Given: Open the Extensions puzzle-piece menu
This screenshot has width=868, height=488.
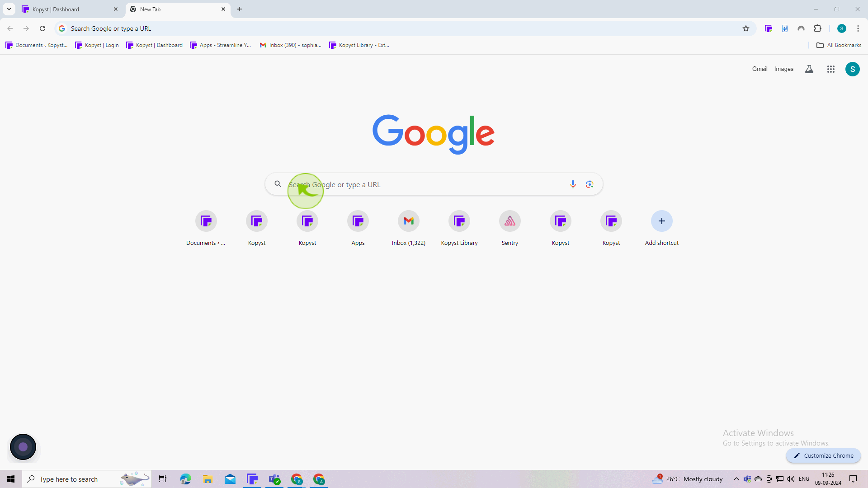Looking at the screenshot, I should click(x=817, y=28).
